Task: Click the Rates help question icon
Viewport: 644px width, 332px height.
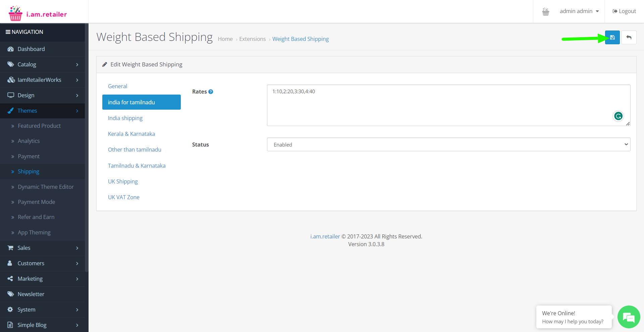Action: [211, 92]
